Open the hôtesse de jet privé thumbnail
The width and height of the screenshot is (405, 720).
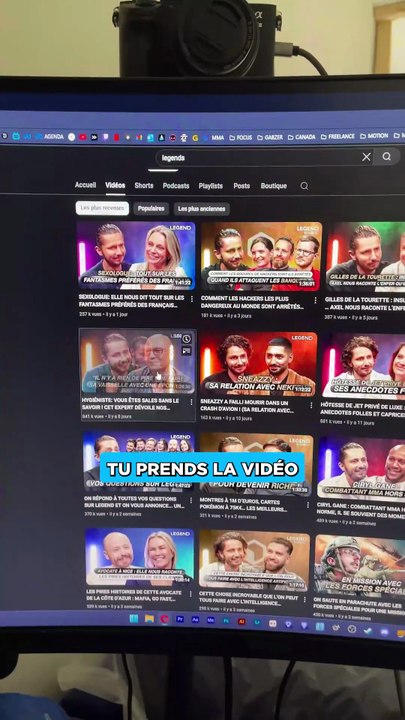coord(364,366)
